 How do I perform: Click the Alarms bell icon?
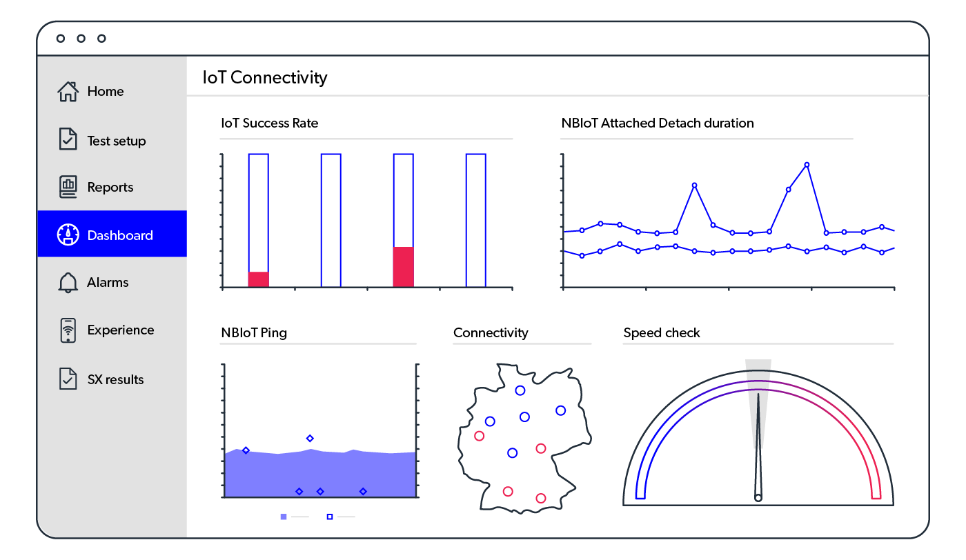click(68, 283)
